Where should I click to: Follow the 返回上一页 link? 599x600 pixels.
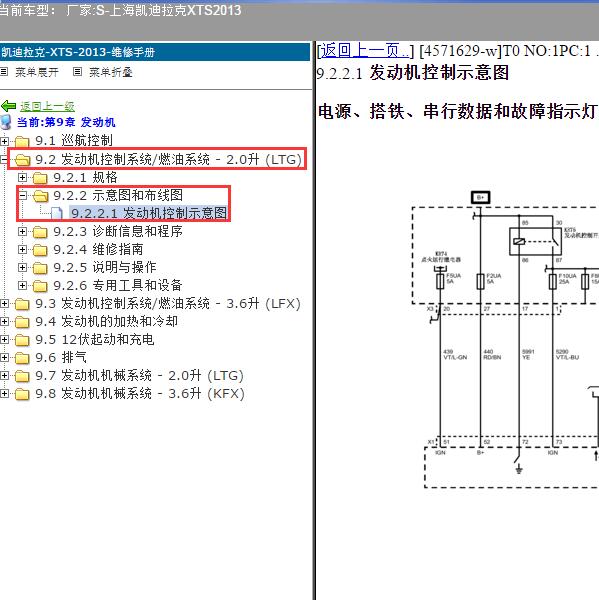(x=365, y=51)
